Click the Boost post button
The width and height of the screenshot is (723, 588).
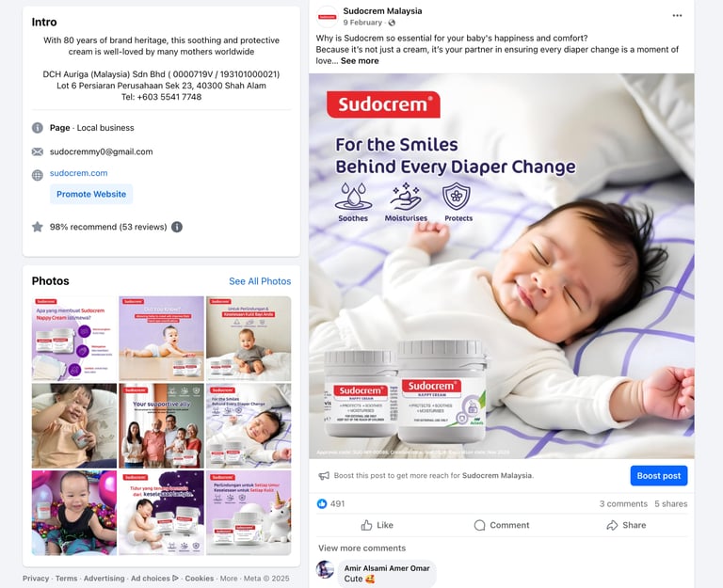click(658, 475)
